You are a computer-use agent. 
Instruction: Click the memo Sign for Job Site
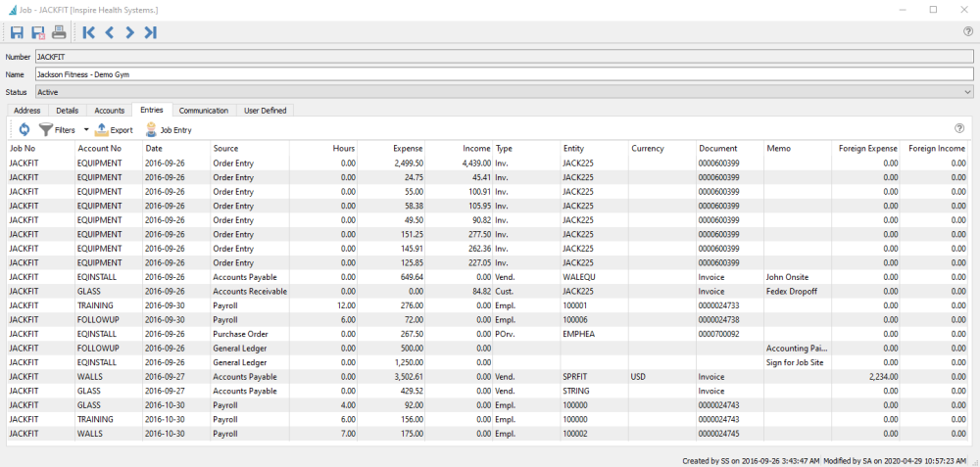click(x=798, y=363)
